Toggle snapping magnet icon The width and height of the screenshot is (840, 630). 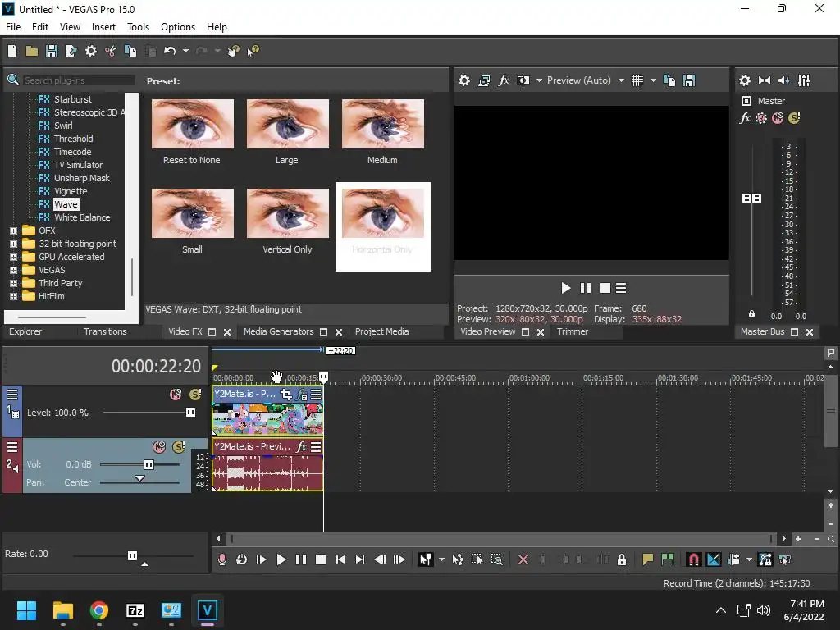693,559
